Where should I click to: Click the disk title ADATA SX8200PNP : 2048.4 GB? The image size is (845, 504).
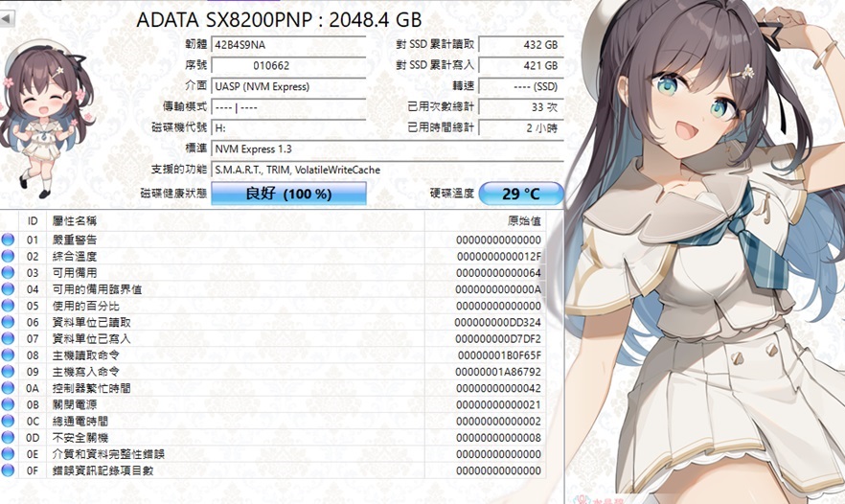coord(279,20)
